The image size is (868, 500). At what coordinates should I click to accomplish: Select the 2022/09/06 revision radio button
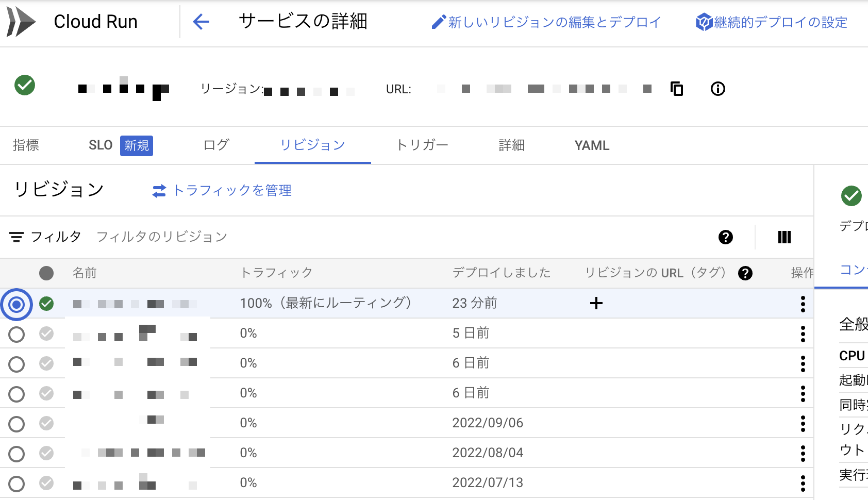(x=16, y=423)
